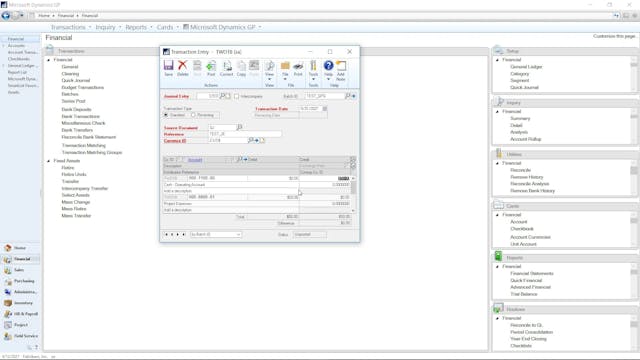
Task: Open Help via blue question mark icon
Action: click(x=329, y=68)
